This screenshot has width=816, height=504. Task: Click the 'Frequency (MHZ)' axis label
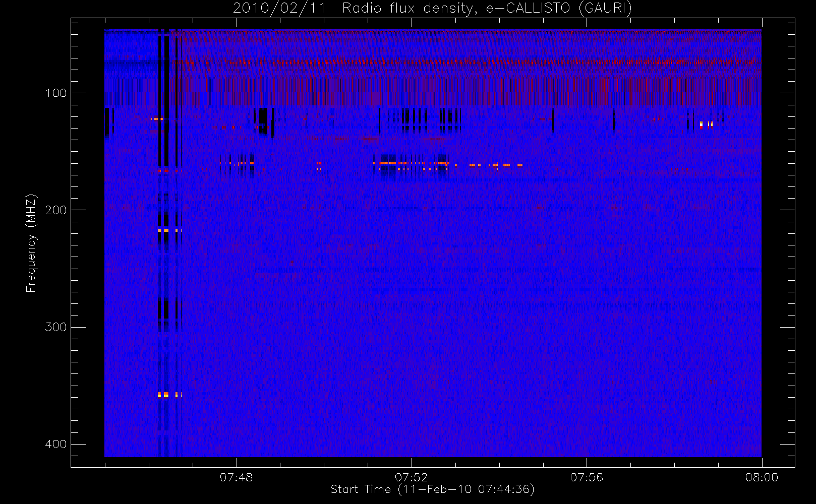[31, 243]
